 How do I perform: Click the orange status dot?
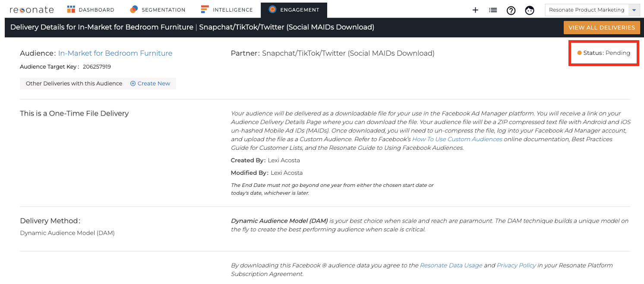579,53
